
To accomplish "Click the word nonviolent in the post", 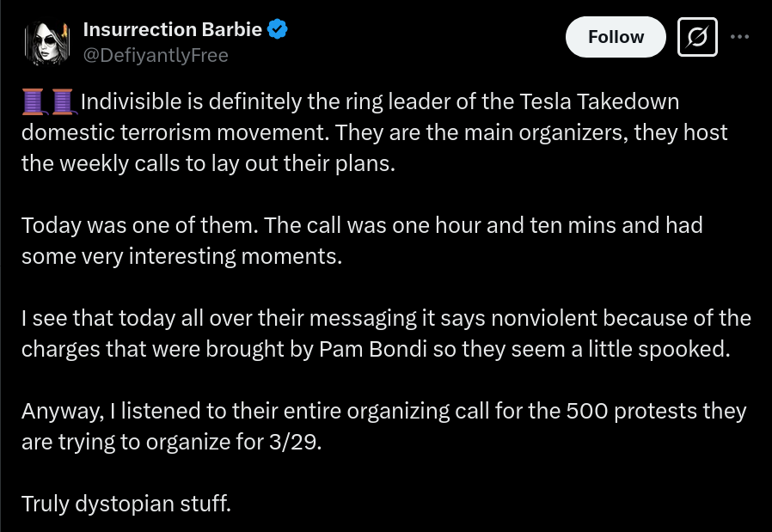I will (544, 318).
